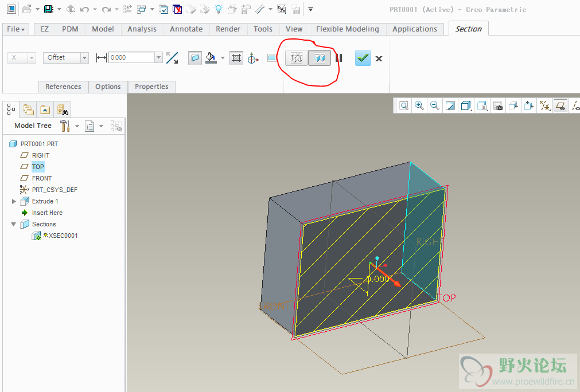Pause the section tool

(x=339, y=58)
